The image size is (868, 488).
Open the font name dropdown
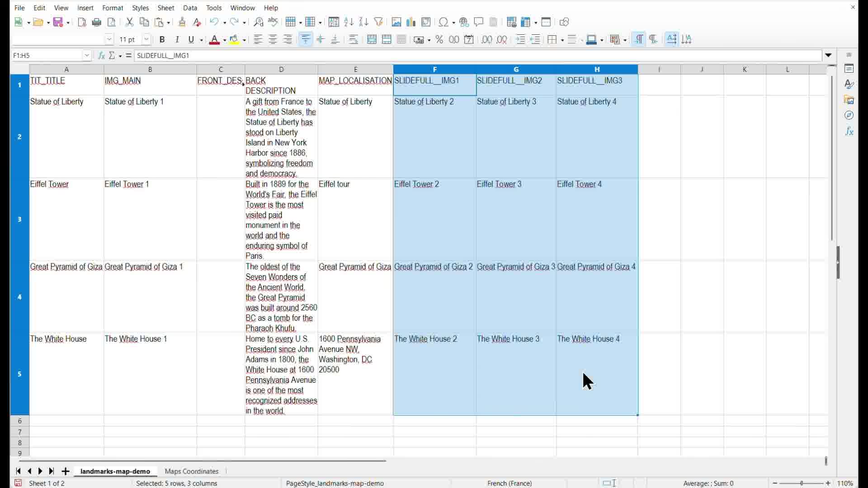point(109,40)
